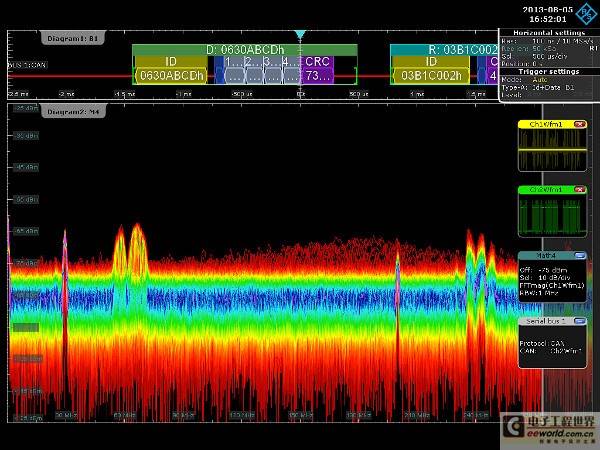Select the Diagram2: M4 tab
600x450 pixels.
[73, 112]
